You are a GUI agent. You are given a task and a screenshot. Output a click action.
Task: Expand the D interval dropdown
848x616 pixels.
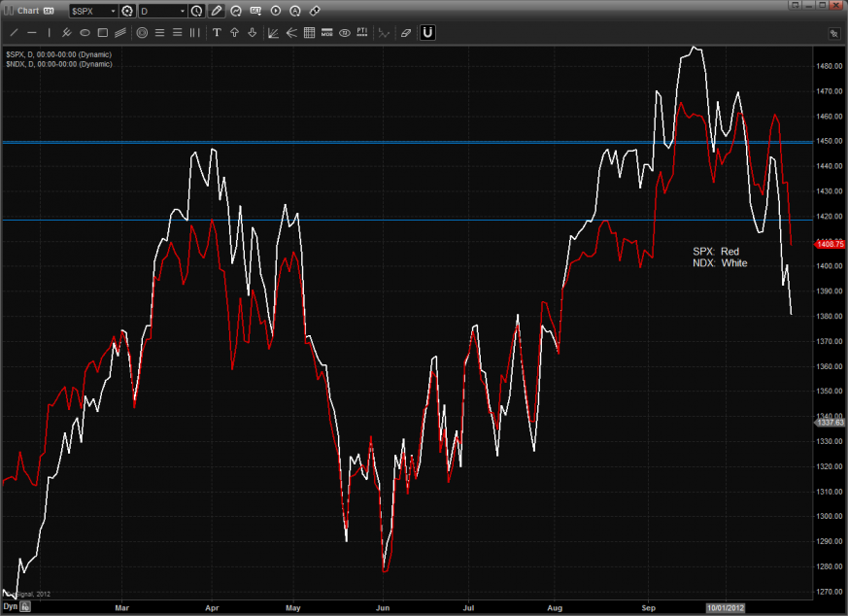182,11
